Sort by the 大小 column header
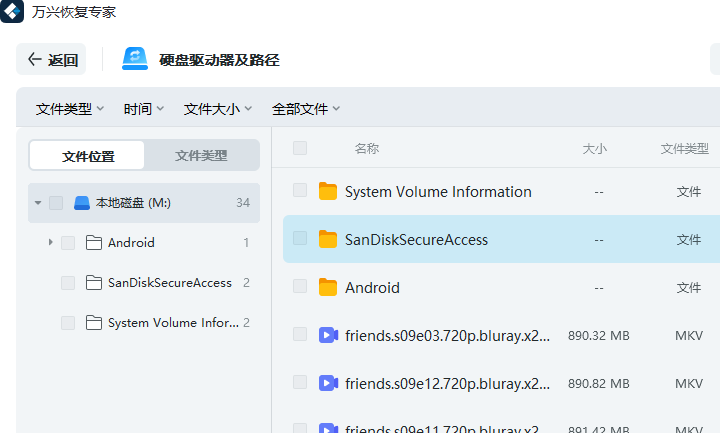Screen dimensions: 720x433 (x=594, y=149)
